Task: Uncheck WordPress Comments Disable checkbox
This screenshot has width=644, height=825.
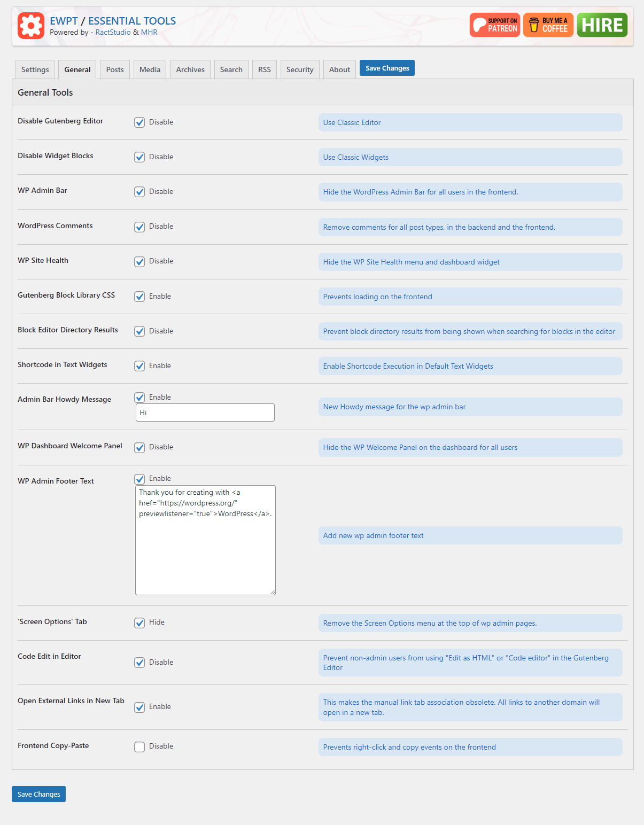Action: 139,227
